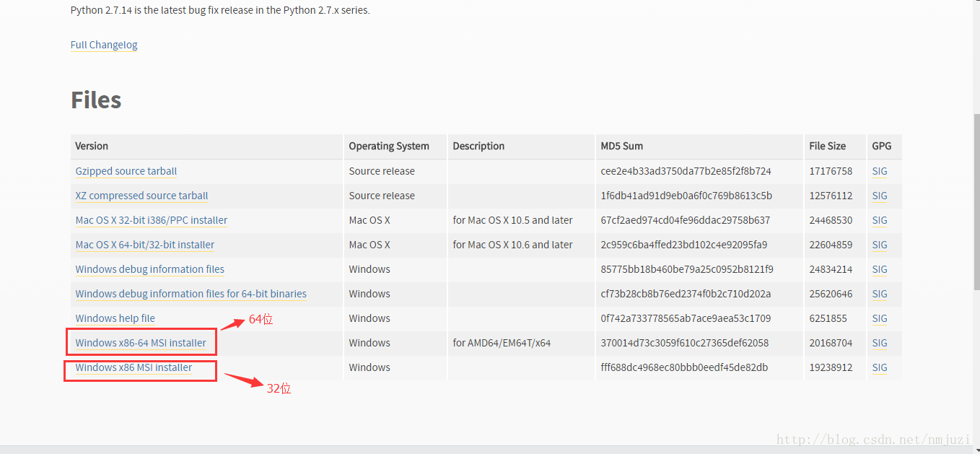
Task: Download the Windows help file
Action: (115, 318)
